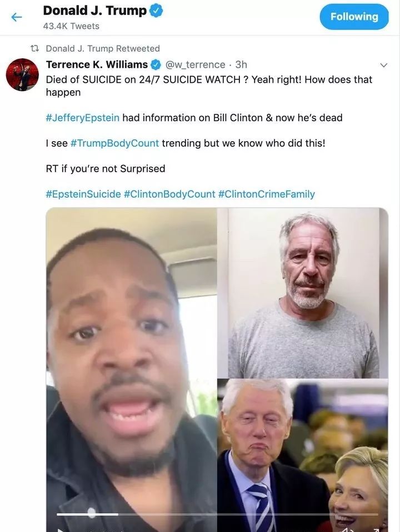Open the #ClintonBodyCount hashtag
The width and height of the screenshot is (400, 532).
(169, 194)
